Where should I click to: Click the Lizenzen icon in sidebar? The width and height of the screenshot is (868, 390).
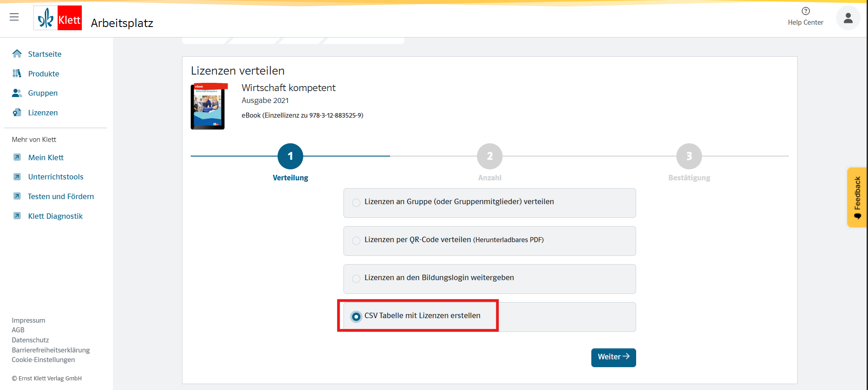tap(17, 112)
